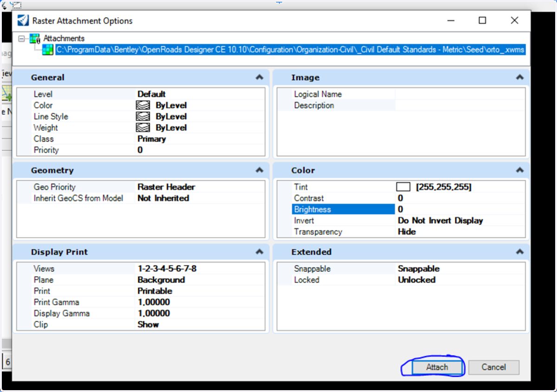Click the Description field

tap(460, 105)
